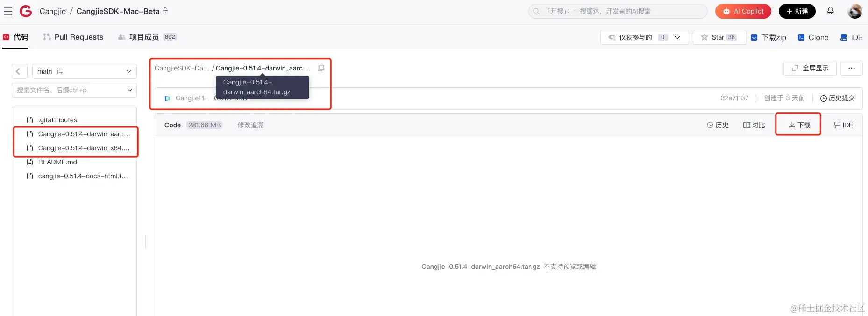Click the 创建于 3 天前 timestamp
This screenshot has height=316, width=868.
784,98
